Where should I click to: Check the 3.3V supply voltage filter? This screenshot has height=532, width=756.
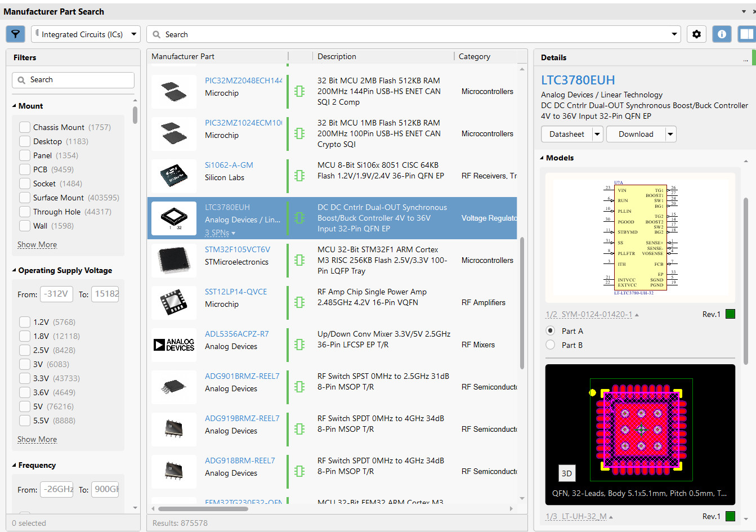25,378
